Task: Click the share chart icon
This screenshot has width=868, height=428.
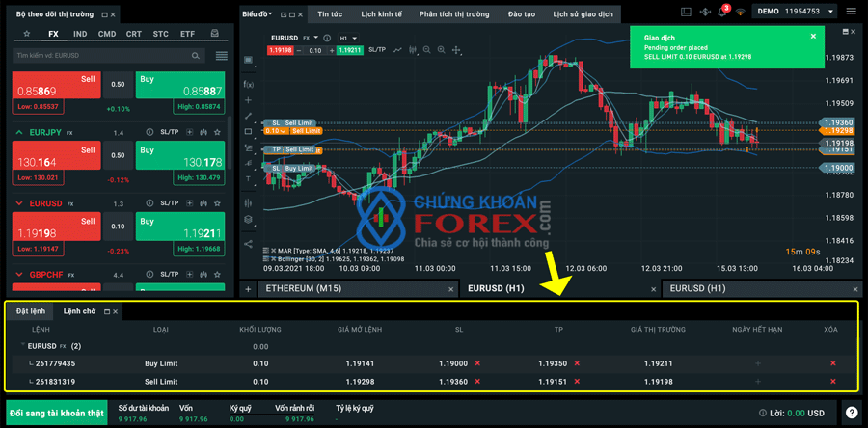Action: (248, 243)
